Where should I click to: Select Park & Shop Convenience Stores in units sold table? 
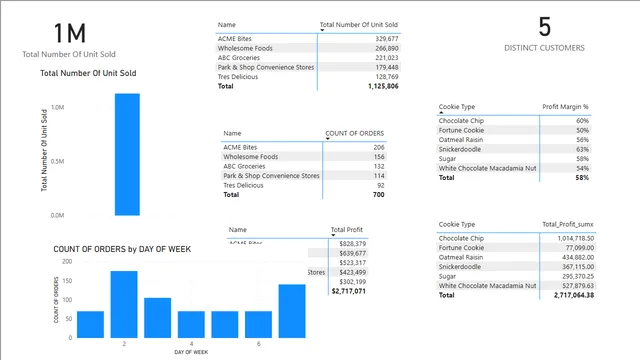click(x=266, y=67)
